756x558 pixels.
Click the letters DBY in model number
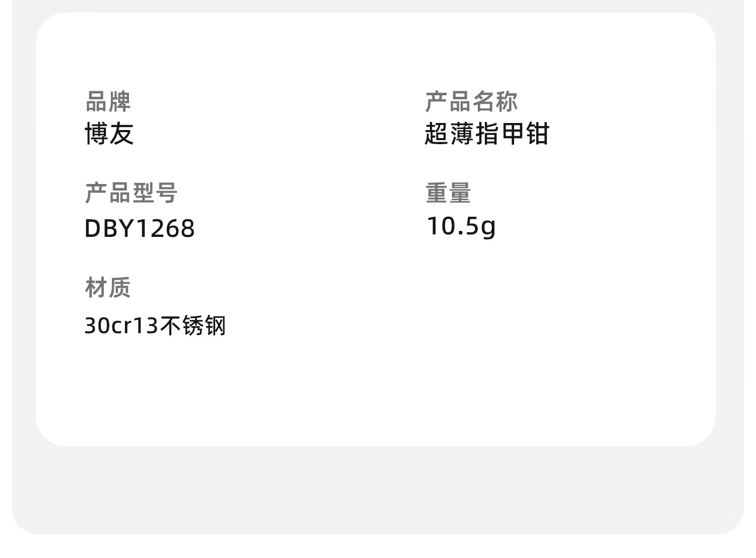(x=110, y=228)
